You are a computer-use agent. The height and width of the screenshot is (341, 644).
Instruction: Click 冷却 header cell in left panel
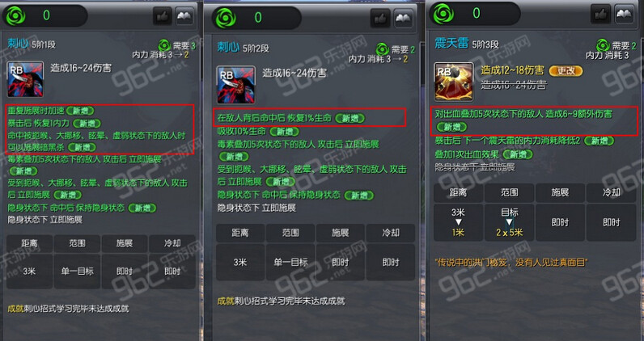[x=172, y=243]
